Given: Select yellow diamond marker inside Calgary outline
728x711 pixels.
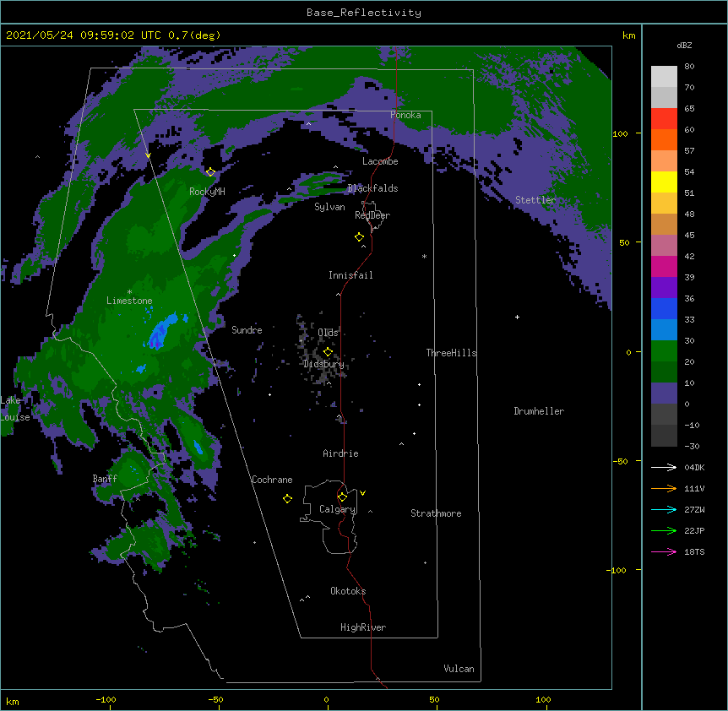Looking at the screenshot, I should coord(342,497).
